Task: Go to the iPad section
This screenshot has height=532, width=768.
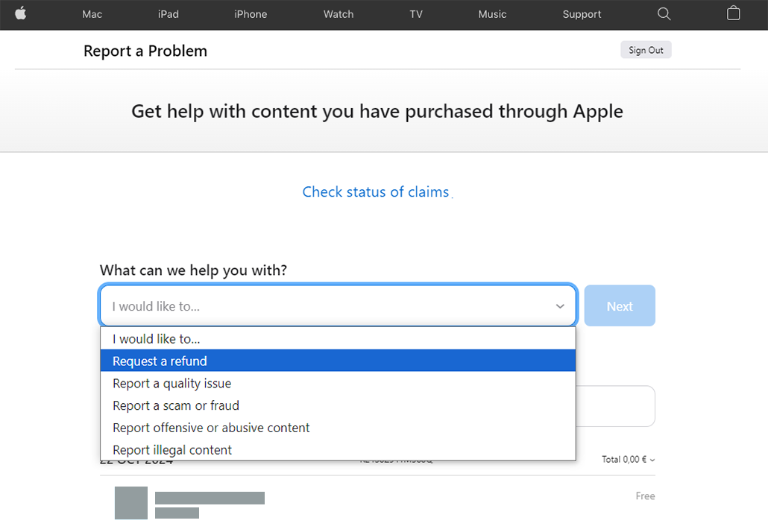Action: click(169, 14)
